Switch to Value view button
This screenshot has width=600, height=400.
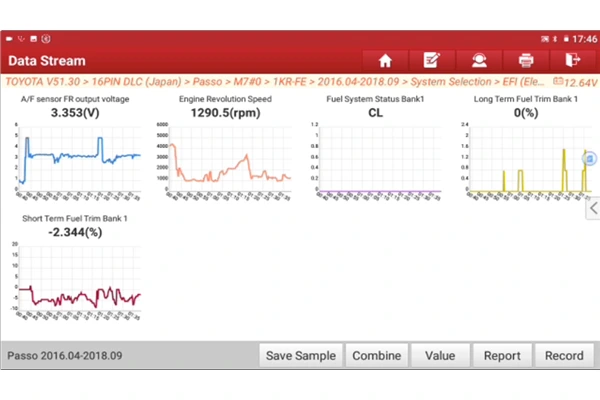(440, 356)
